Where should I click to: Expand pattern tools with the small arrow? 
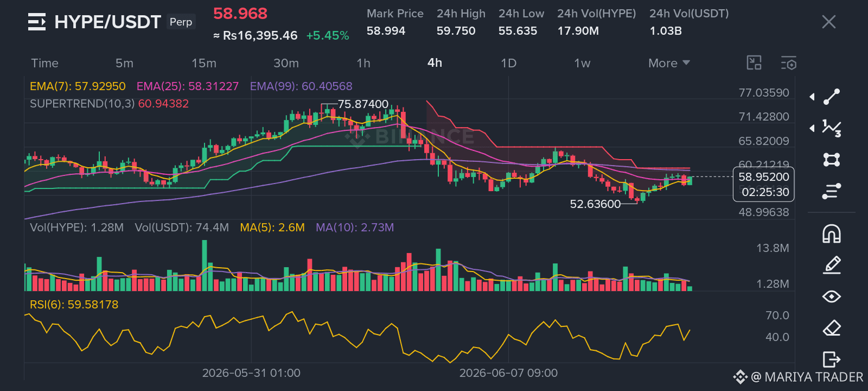point(812,128)
